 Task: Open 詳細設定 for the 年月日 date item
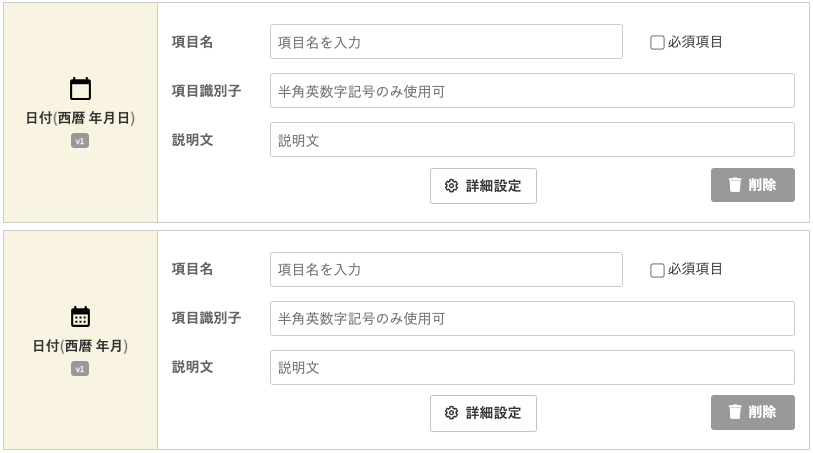pos(483,186)
